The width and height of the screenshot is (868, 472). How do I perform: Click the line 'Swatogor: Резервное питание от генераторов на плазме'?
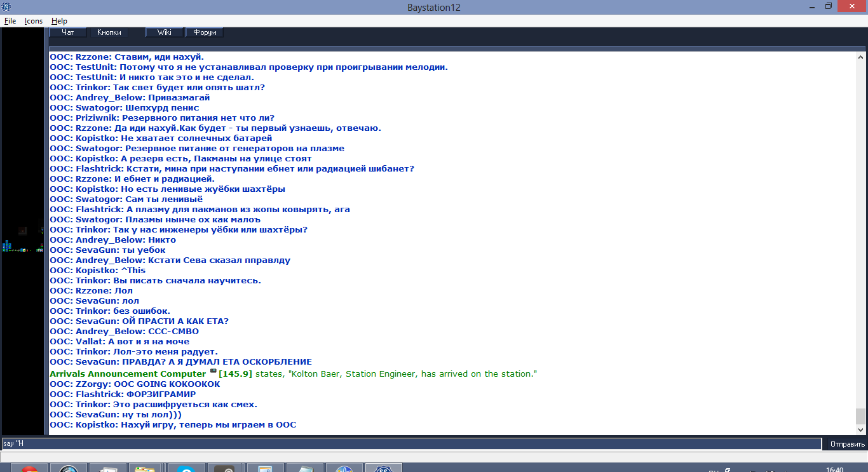point(197,149)
